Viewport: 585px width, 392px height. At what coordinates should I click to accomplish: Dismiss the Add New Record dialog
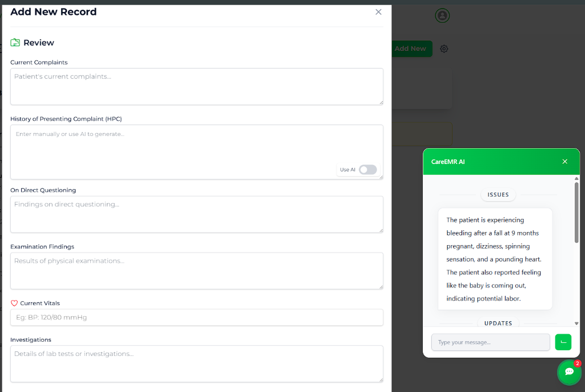(x=378, y=11)
